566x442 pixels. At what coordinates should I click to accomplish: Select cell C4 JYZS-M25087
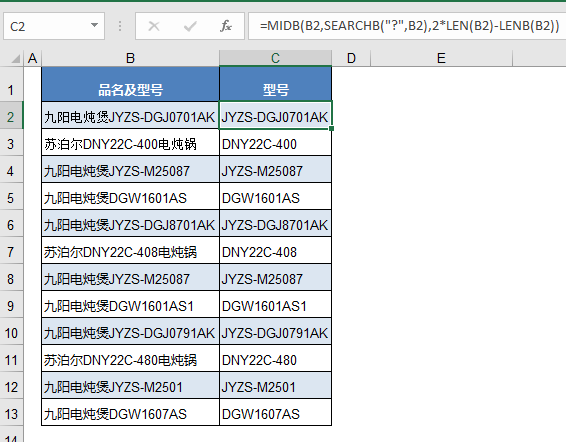point(275,169)
